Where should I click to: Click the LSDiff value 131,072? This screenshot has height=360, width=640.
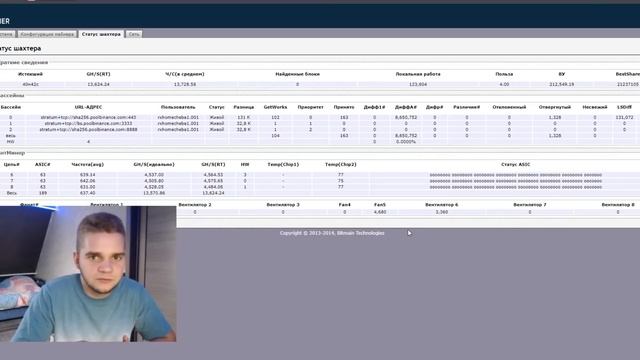[624, 117]
